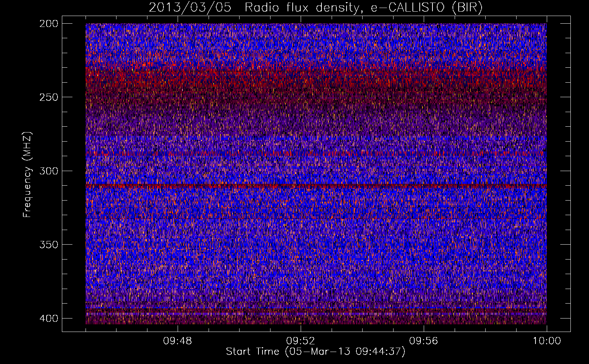589x364 pixels.
Task: Click the 09:48 time axis label
Action: [178, 341]
